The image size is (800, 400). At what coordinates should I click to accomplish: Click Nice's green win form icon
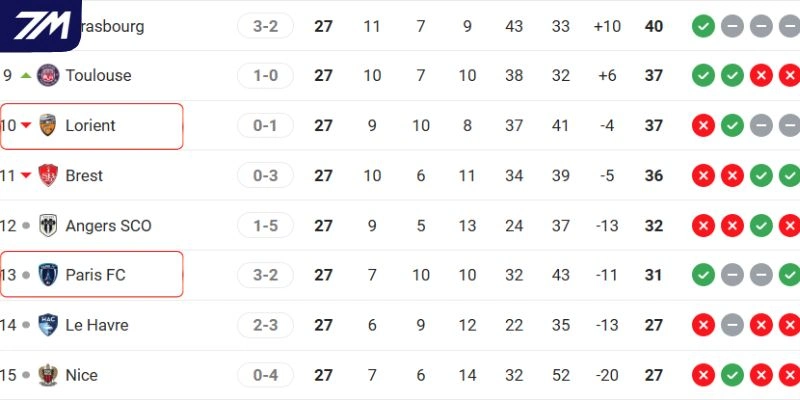(x=733, y=375)
